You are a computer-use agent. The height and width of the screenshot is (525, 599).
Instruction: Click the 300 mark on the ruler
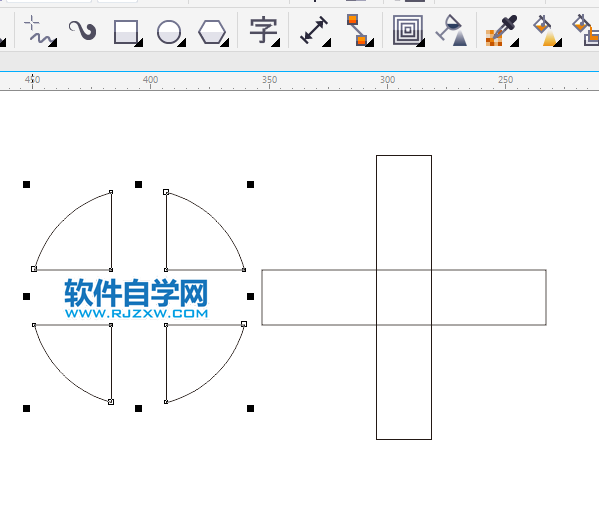coord(387,79)
